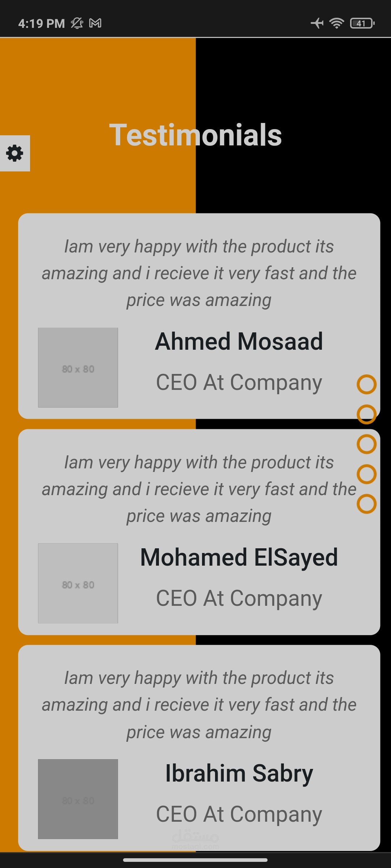391x868 pixels.
Task: Click the Ahmed Mosaad name
Action: coord(239,341)
